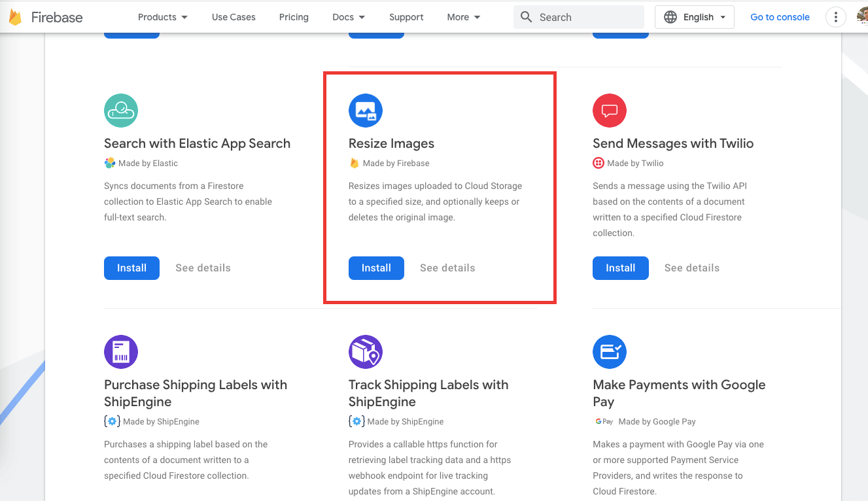Open Purchase Shipping Labels with ShipEngine title
The height and width of the screenshot is (501, 868).
(196, 393)
